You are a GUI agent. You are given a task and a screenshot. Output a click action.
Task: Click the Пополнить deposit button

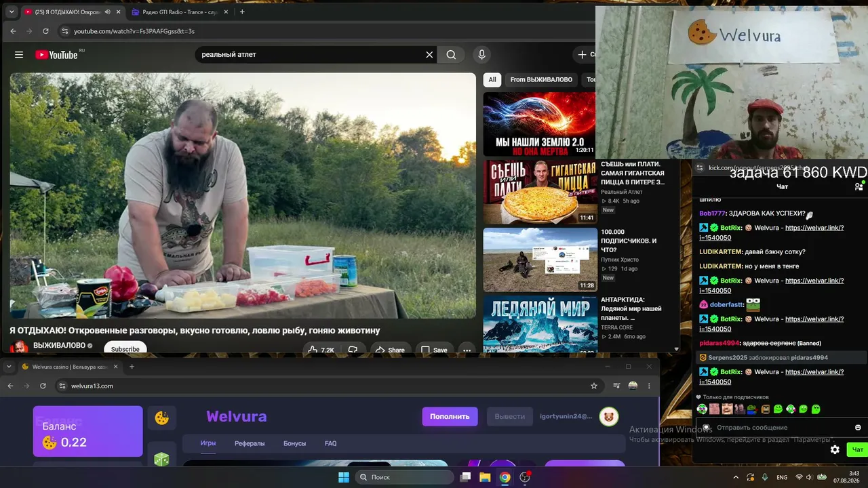[x=450, y=416]
